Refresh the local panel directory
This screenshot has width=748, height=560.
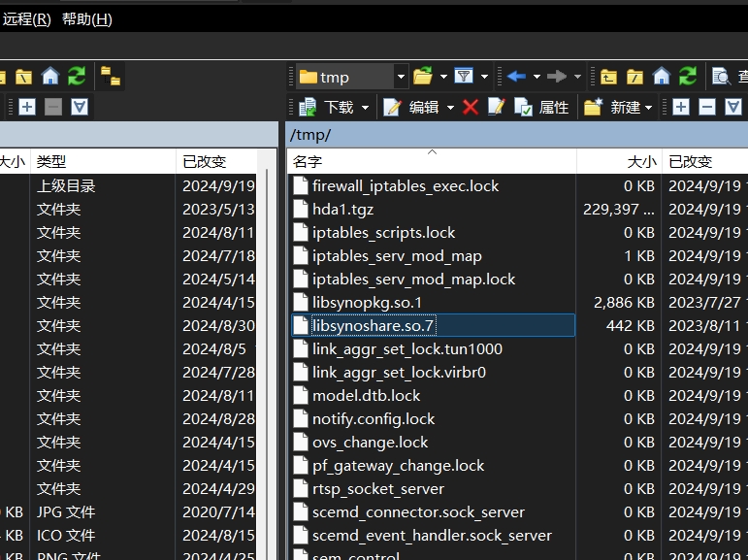point(77,77)
